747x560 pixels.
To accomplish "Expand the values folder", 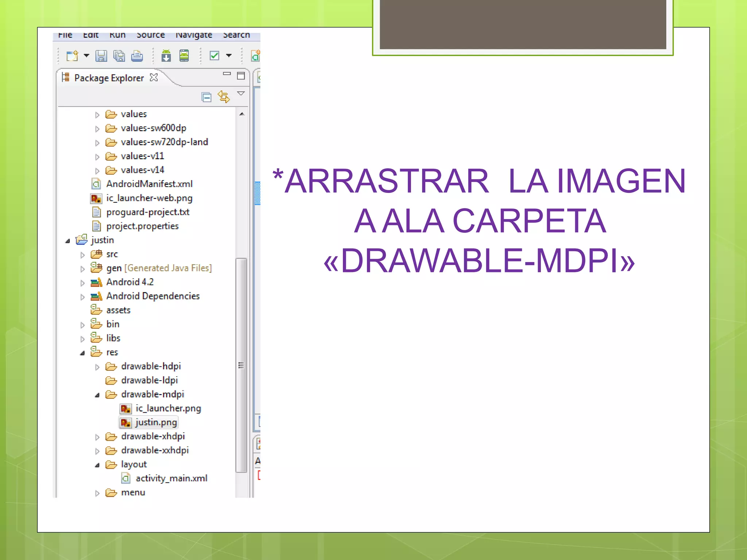I will 97,115.
